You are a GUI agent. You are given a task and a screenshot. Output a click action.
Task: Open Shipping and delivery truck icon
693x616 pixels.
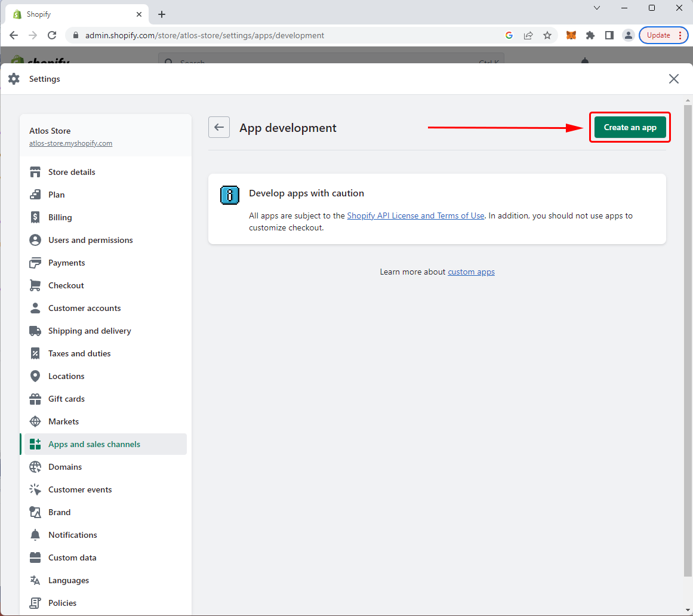point(35,331)
